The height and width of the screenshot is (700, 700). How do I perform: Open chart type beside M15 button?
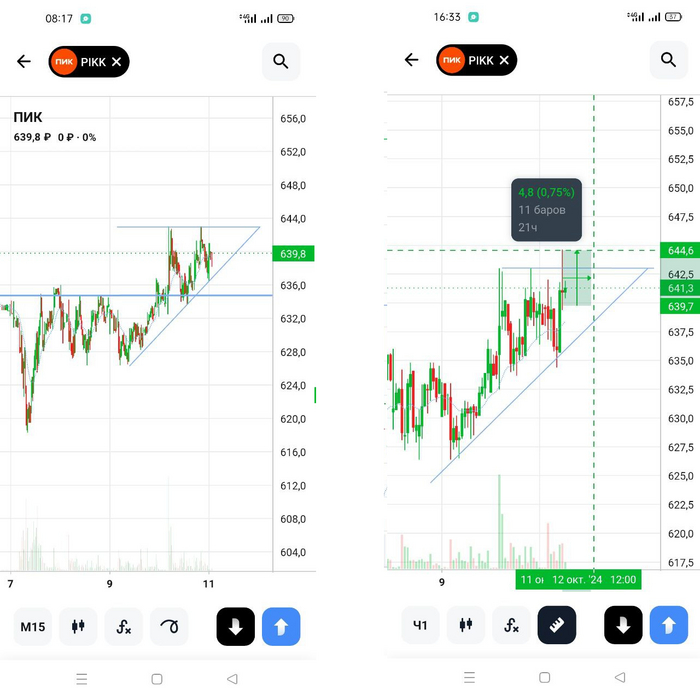pos(78,627)
